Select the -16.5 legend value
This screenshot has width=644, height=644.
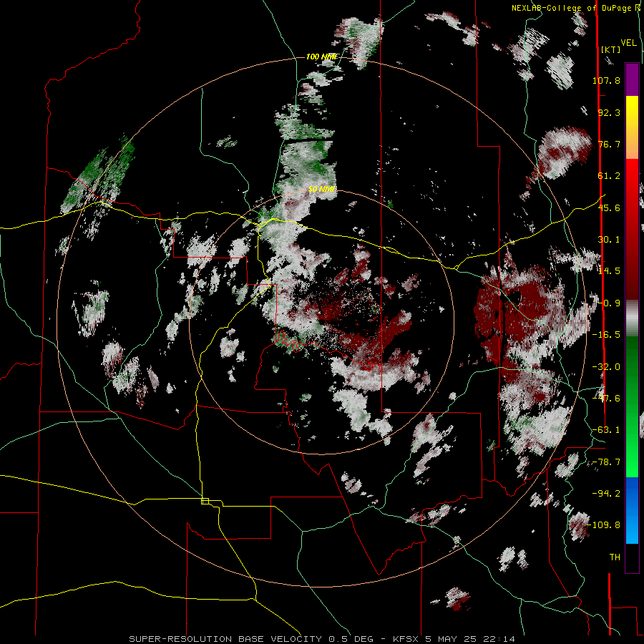[606, 335]
